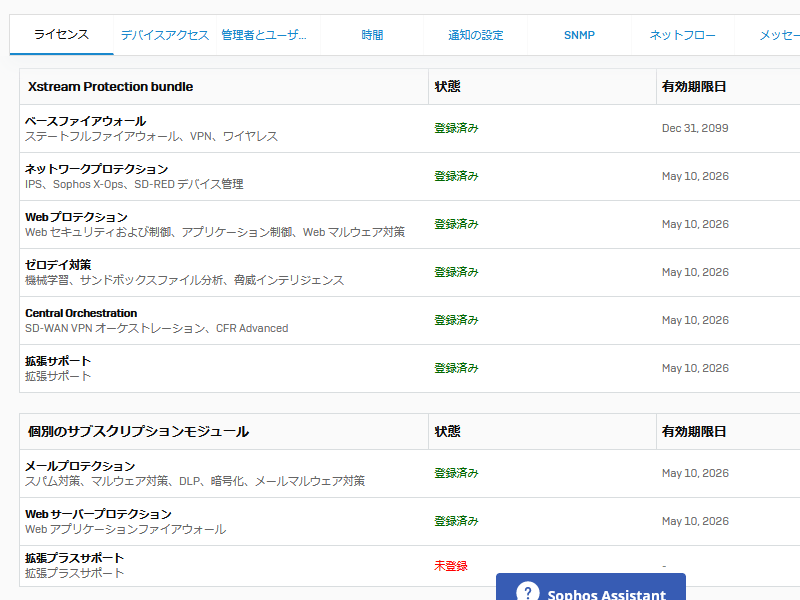
Task: Go to the 時間 tab
Action: [x=372, y=35]
